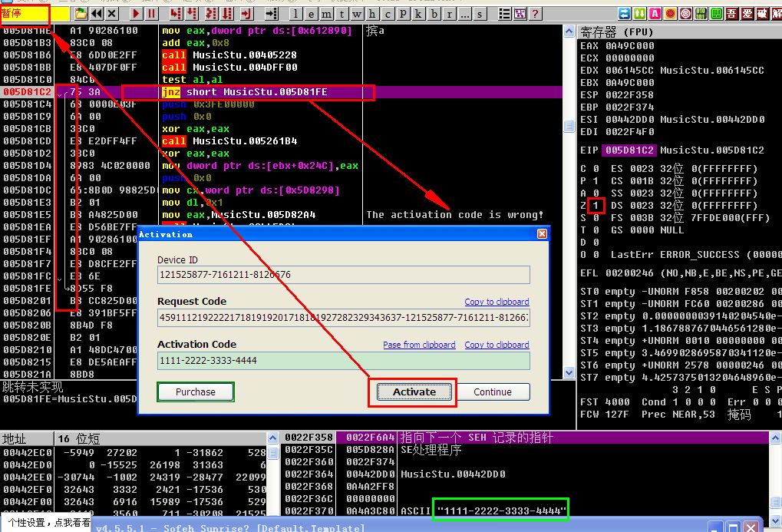
Task: Click the binary 010 101 plugin icon
Action: [701, 14]
